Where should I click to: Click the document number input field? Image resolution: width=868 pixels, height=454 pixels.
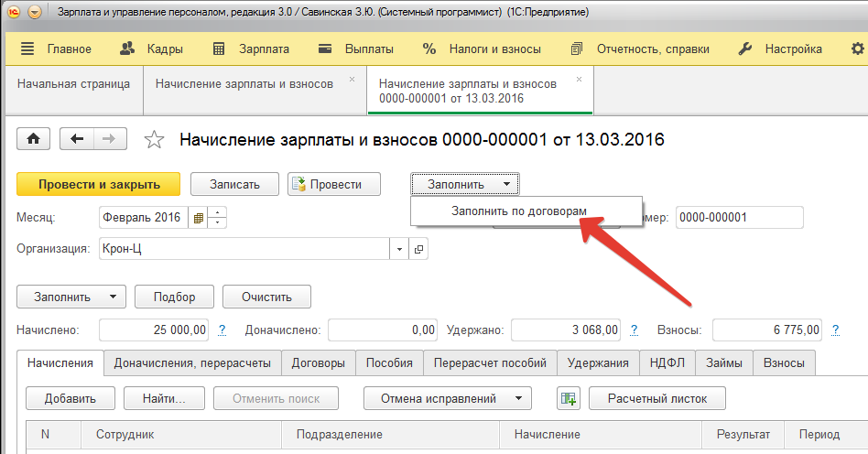(738, 218)
